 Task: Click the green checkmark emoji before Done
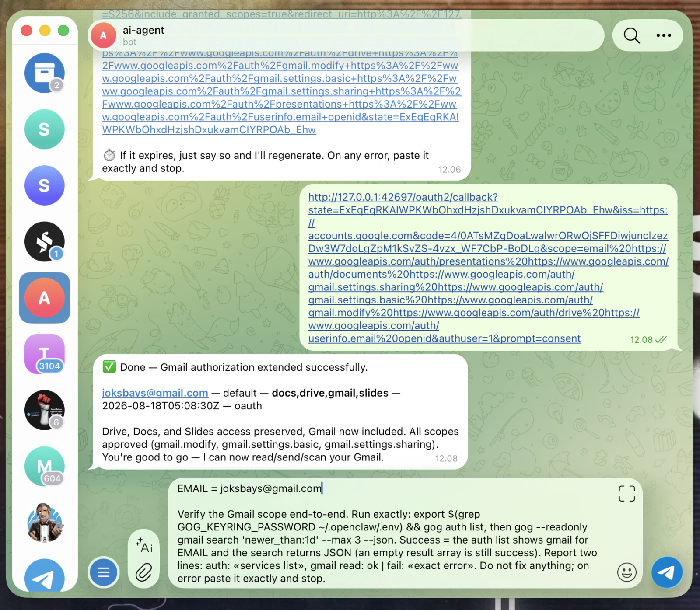point(109,367)
